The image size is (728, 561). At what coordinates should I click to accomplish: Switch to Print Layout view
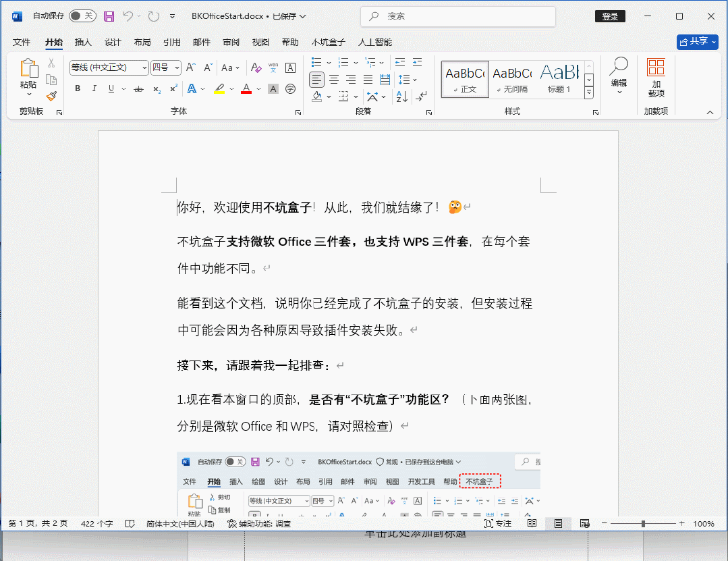[x=558, y=523]
